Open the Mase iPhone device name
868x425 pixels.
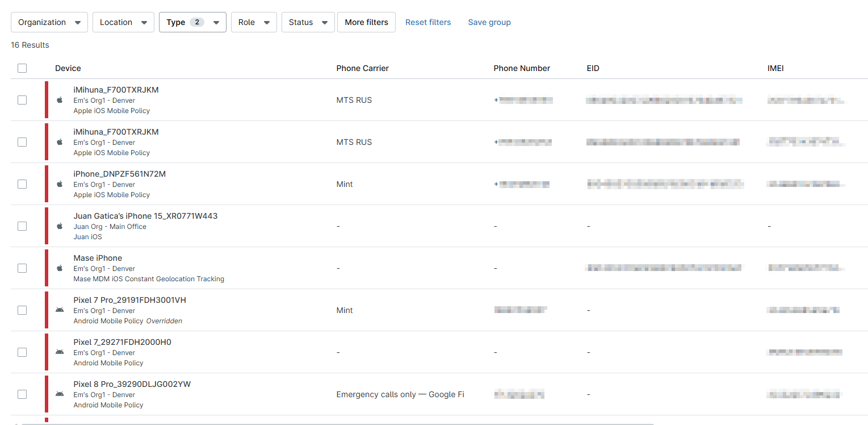98,258
